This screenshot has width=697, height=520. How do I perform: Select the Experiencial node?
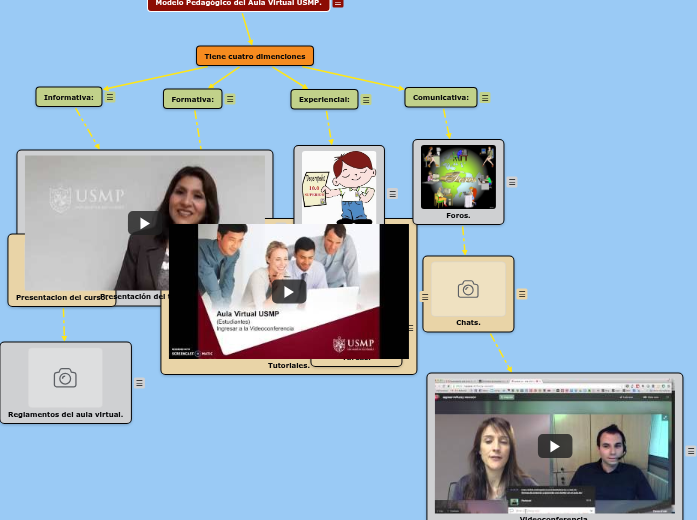click(x=324, y=99)
